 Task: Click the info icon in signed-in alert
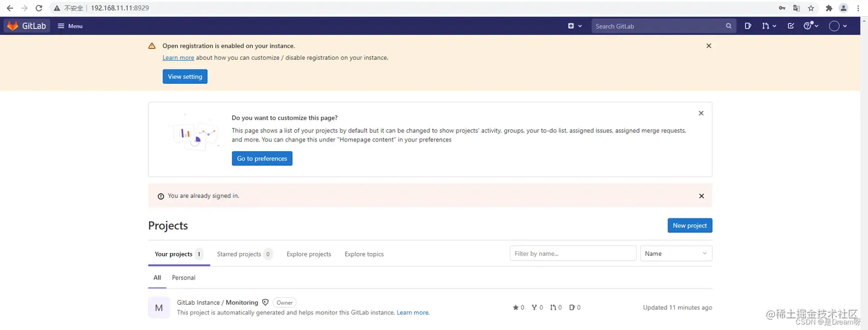pos(161,196)
